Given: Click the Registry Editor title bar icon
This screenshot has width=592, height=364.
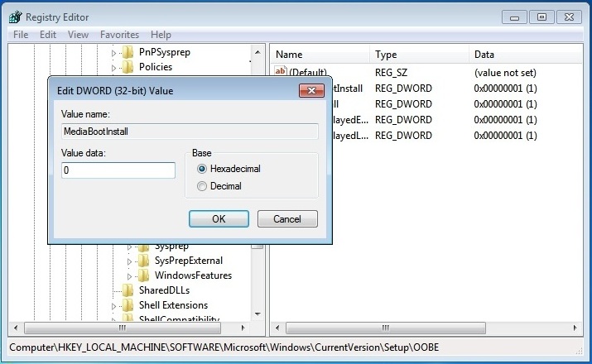Looking at the screenshot, I should (15, 17).
